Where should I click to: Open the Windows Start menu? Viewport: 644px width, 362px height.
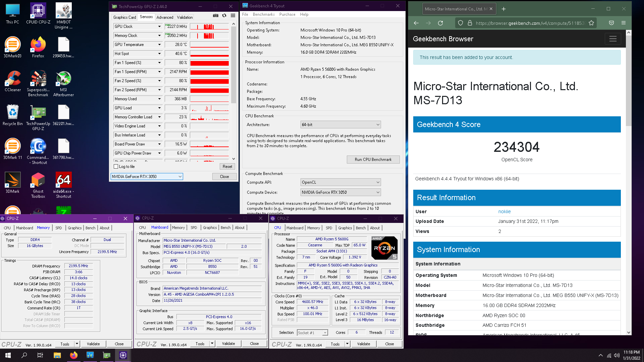point(8,355)
